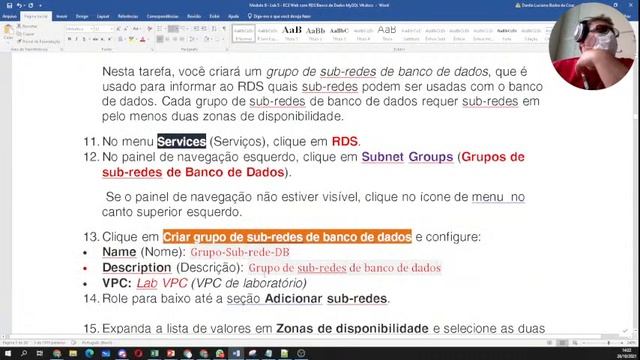The image size is (640, 360).
Task: Sort the selected paragraphs
Action: click(214, 29)
